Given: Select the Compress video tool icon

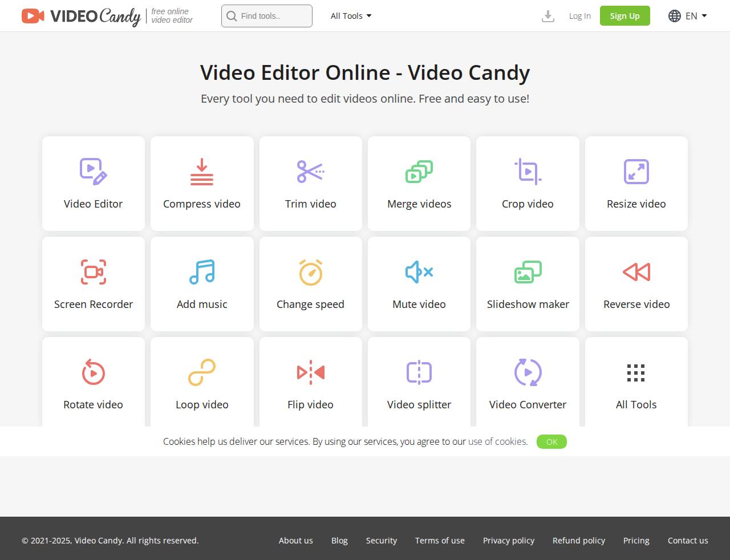Looking at the screenshot, I should [x=202, y=172].
